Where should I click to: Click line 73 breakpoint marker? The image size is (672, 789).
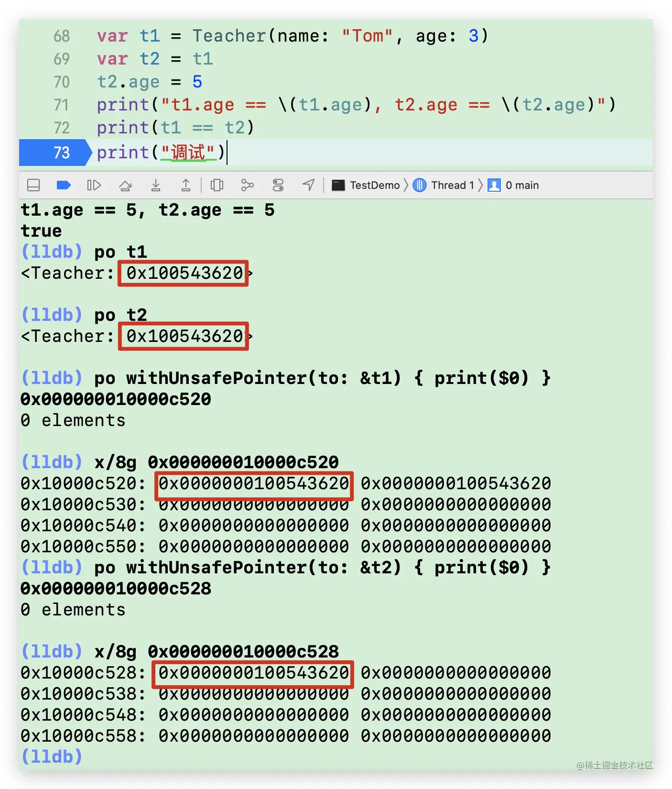55,153
